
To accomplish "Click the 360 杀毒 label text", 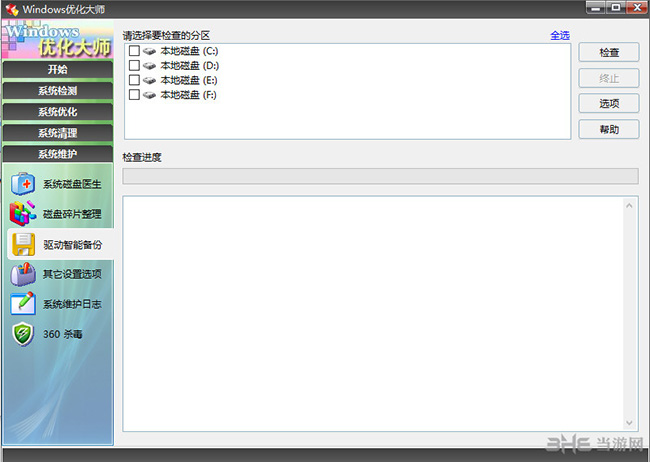I will point(63,334).
